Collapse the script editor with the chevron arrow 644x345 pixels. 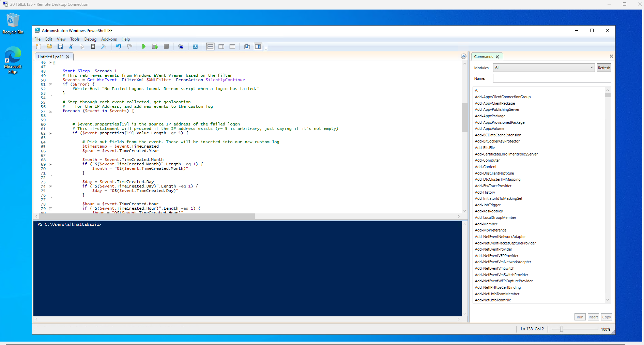coord(464,56)
